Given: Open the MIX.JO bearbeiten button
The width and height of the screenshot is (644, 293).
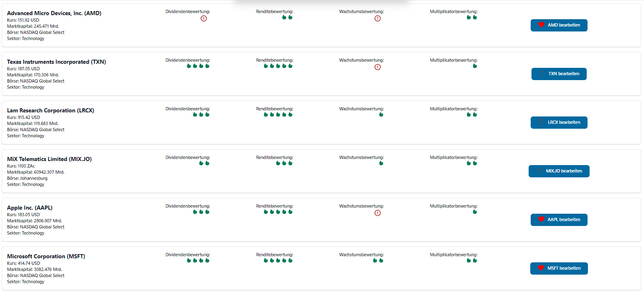Looking at the screenshot, I should click(x=559, y=171).
